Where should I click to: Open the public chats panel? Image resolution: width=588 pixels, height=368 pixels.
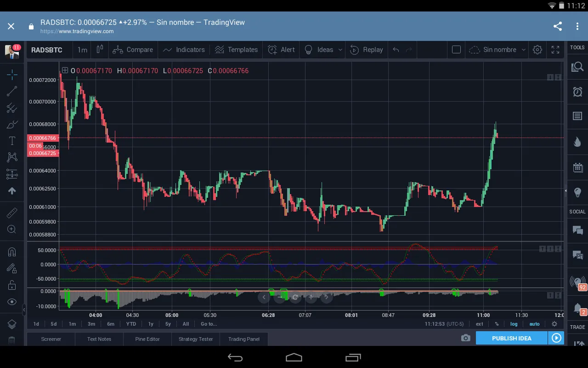click(577, 230)
